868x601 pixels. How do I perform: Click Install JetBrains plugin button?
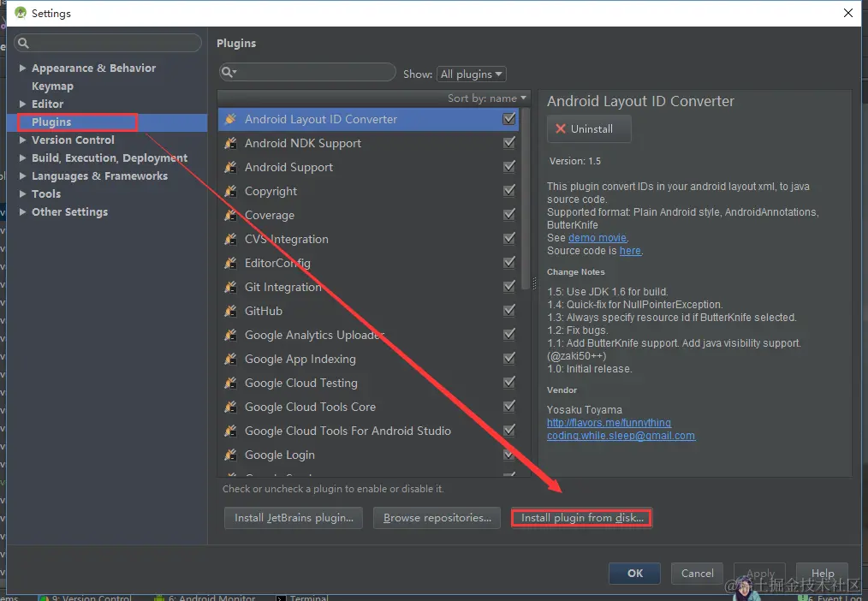point(294,517)
